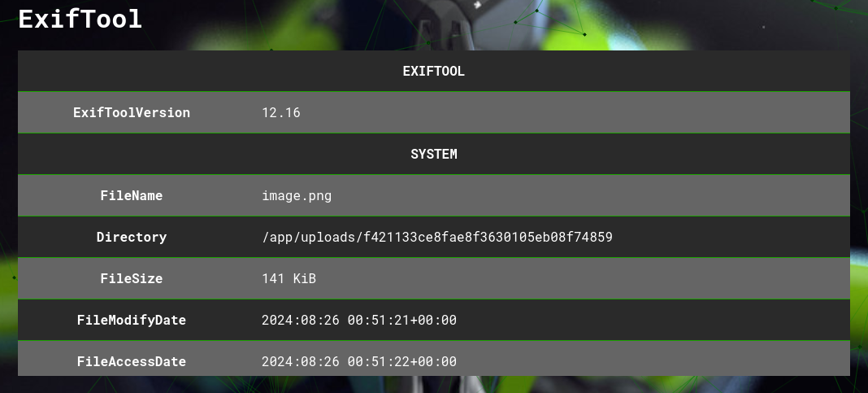Select the SYSTEM section header row

coord(433,154)
